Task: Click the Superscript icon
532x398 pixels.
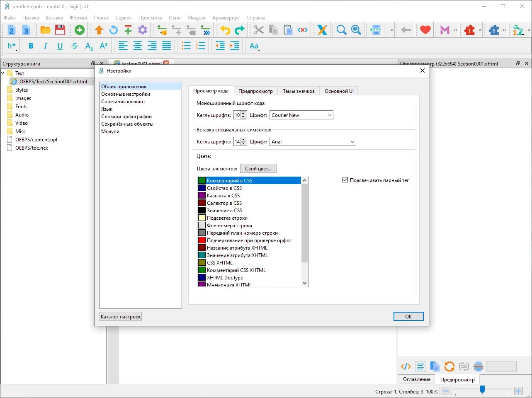Action: (x=104, y=46)
